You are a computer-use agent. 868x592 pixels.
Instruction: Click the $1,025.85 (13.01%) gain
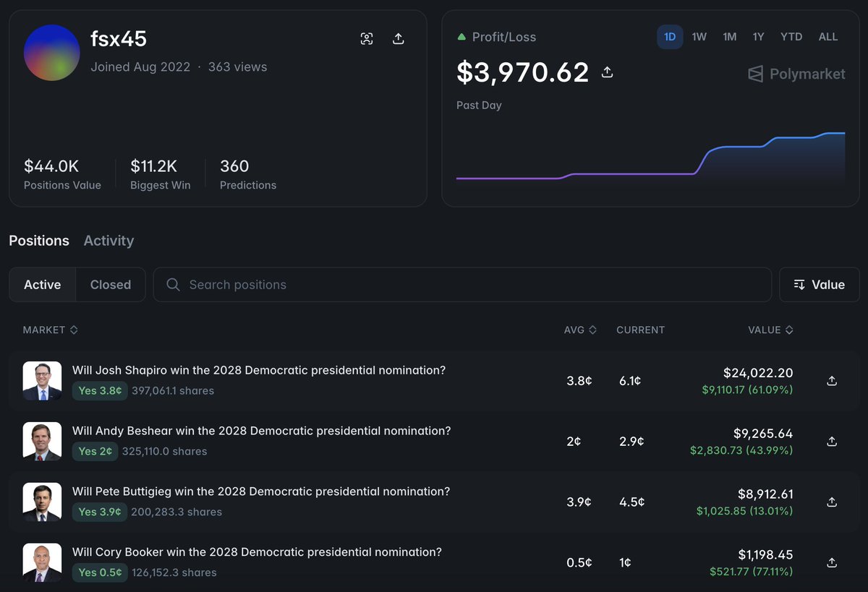coord(745,511)
